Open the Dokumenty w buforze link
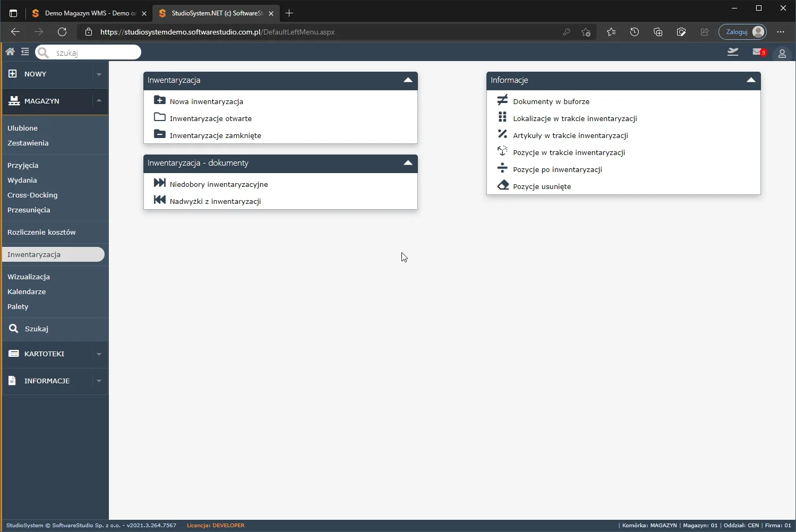 [x=551, y=101]
